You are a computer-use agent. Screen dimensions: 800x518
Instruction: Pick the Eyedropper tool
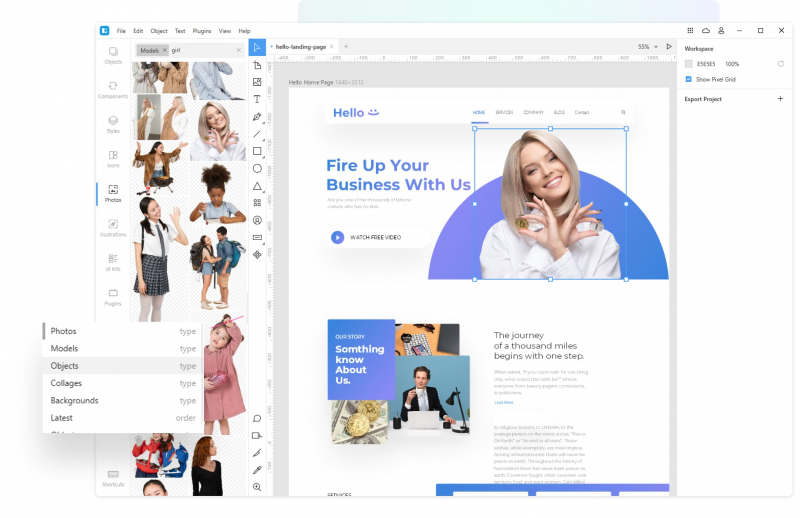(x=257, y=470)
